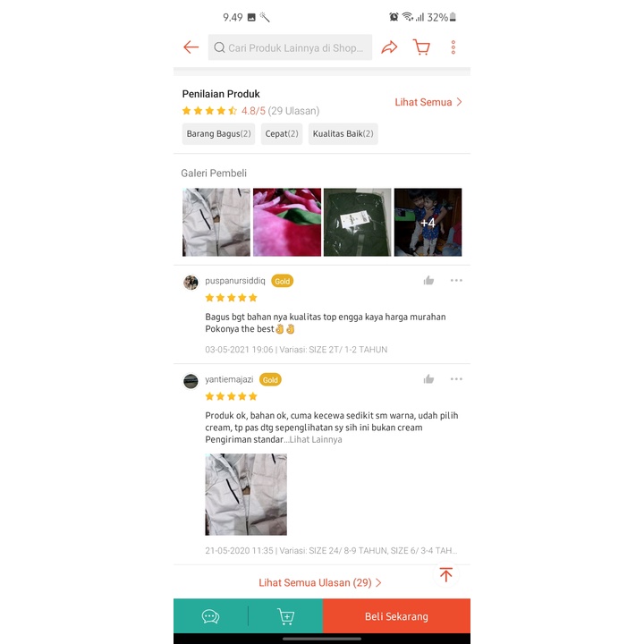Filter reviews by Barang Bagus tag
The height and width of the screenshot is (644, 644).
(x=218, y=134)
